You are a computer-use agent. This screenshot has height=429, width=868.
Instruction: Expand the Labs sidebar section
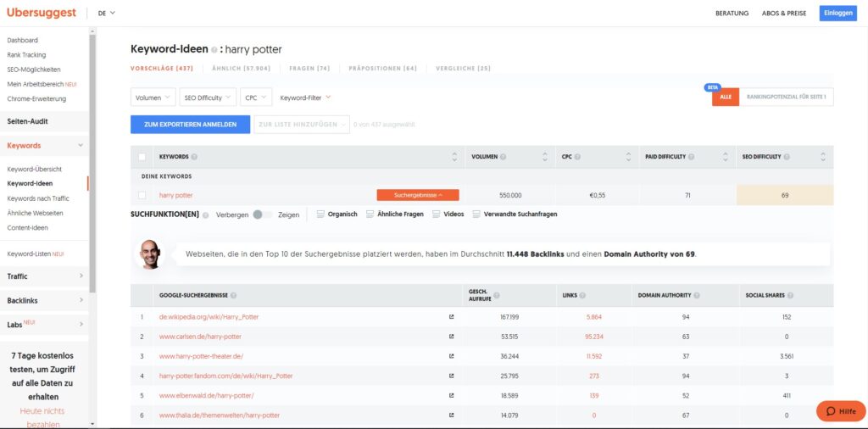coord(44,325)
